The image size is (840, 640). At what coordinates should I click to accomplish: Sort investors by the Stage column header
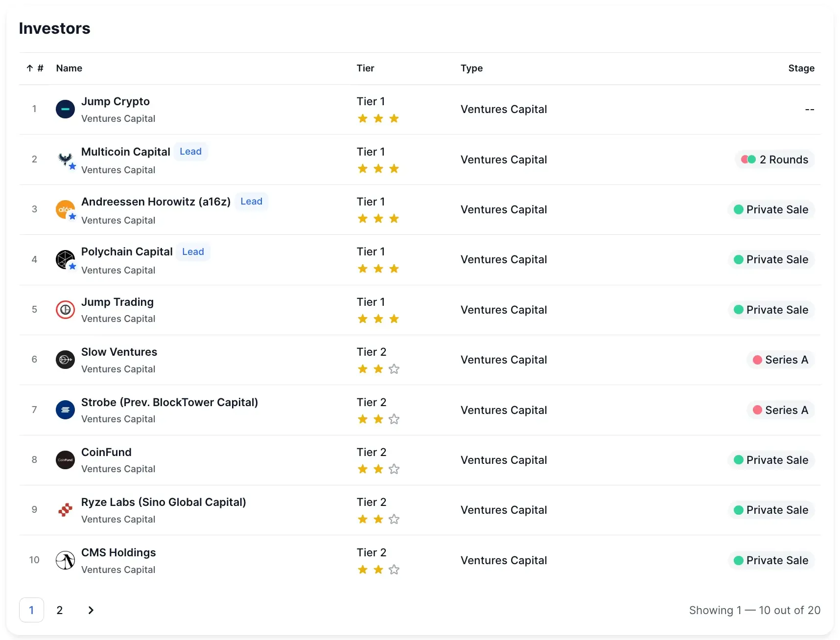click(x=801, y=68)
